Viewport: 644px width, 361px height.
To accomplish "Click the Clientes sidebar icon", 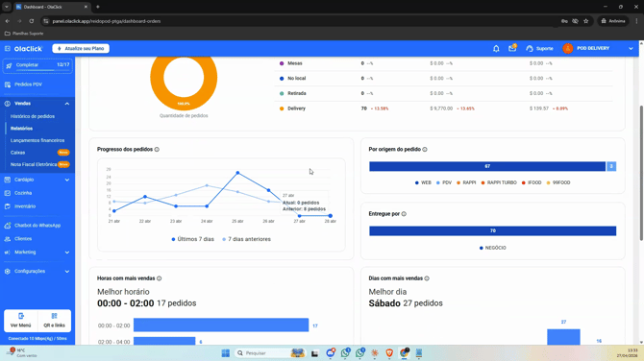I will [8, 239].
